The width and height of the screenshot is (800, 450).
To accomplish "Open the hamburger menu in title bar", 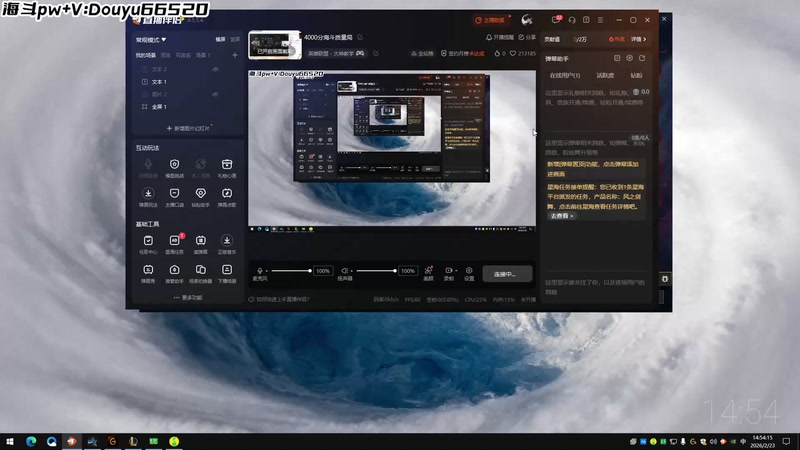I will (x=601, y=20).
